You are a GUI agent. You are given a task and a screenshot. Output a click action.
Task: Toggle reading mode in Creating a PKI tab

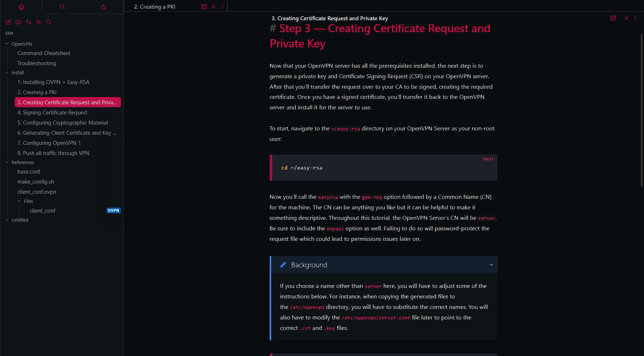(x=204, y=7)
